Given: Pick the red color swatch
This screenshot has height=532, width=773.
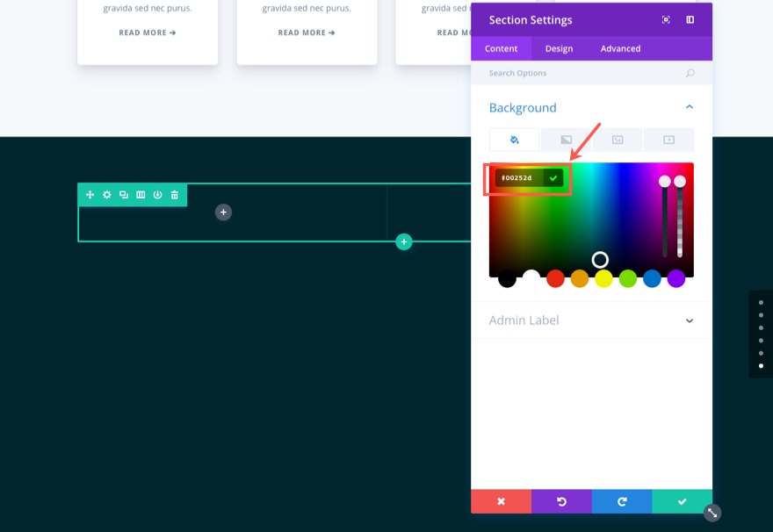Looking at the screenshot, I should [555, 278].
